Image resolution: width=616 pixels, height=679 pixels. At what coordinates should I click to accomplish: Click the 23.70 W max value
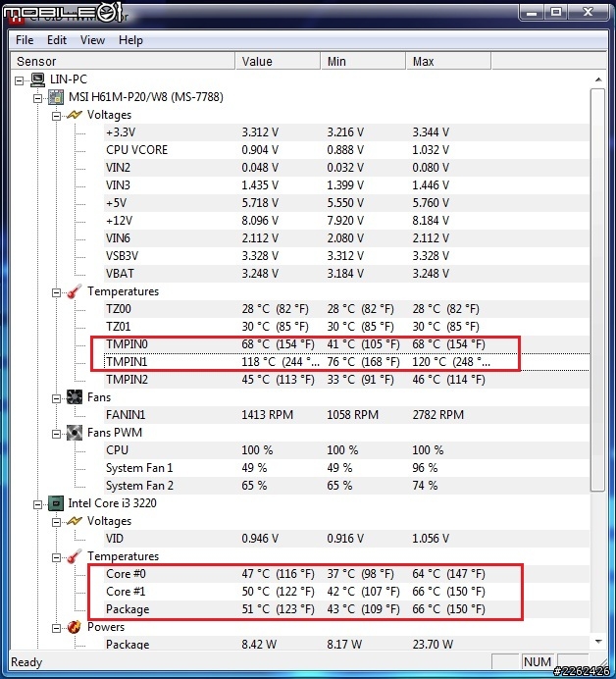[433, 645]
